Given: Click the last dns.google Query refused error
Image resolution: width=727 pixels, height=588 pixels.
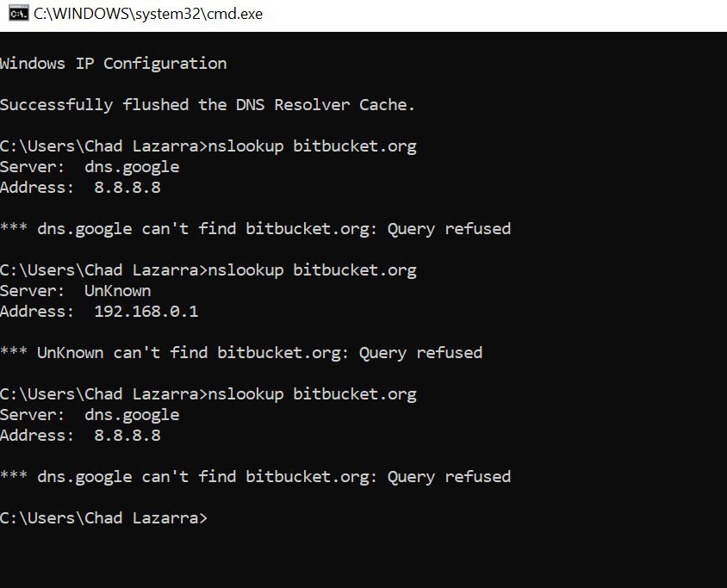Looking at the screenshot, I should (256, 477).
